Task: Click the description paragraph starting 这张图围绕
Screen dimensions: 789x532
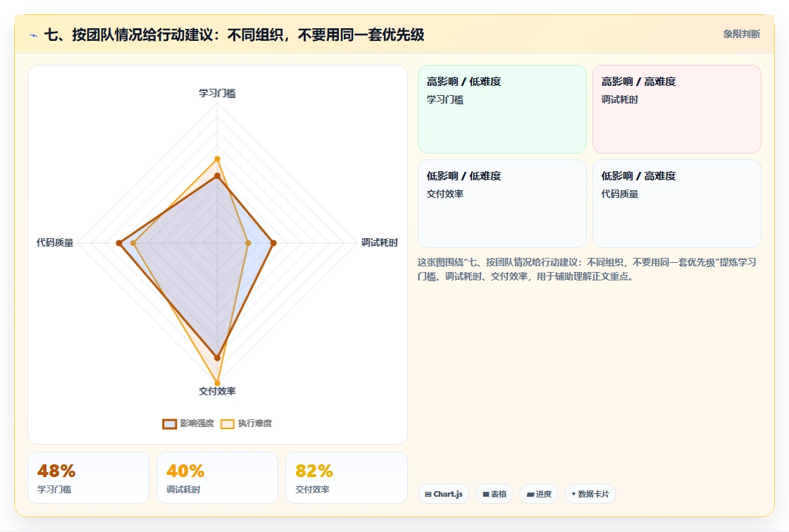Action: [x=587, y=269]
